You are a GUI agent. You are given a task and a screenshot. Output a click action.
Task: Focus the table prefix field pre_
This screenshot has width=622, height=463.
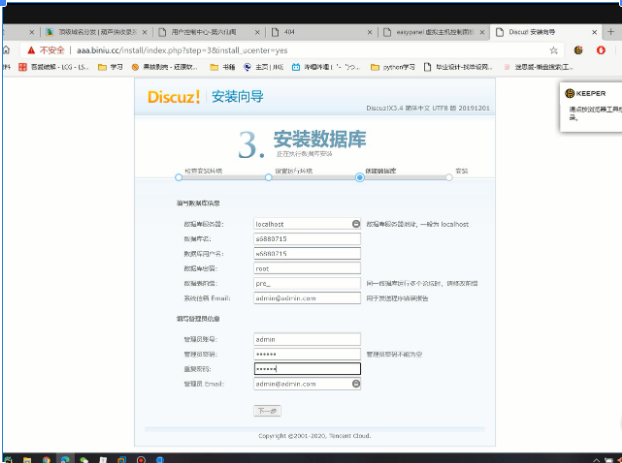(x=307, y=283)
